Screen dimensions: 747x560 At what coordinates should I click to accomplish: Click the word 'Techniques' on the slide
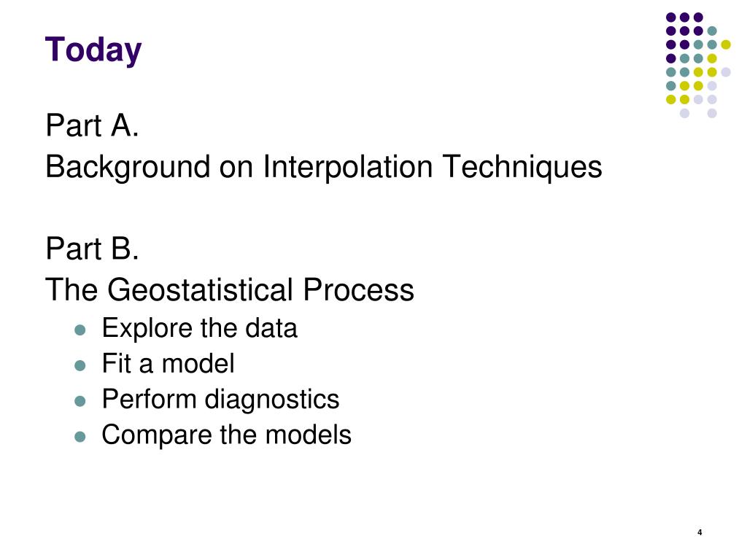click(x=522, y=168)
